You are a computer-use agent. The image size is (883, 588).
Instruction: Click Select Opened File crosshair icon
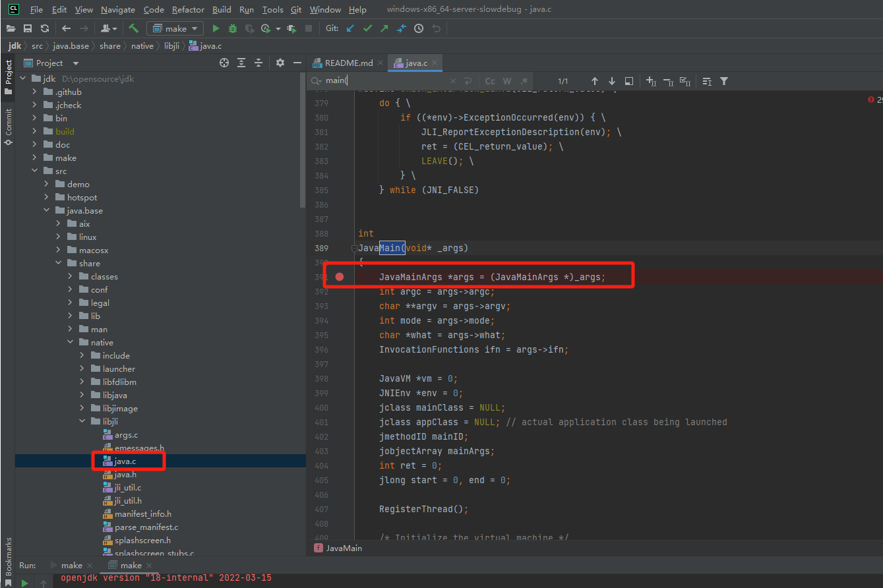(224, 63)
